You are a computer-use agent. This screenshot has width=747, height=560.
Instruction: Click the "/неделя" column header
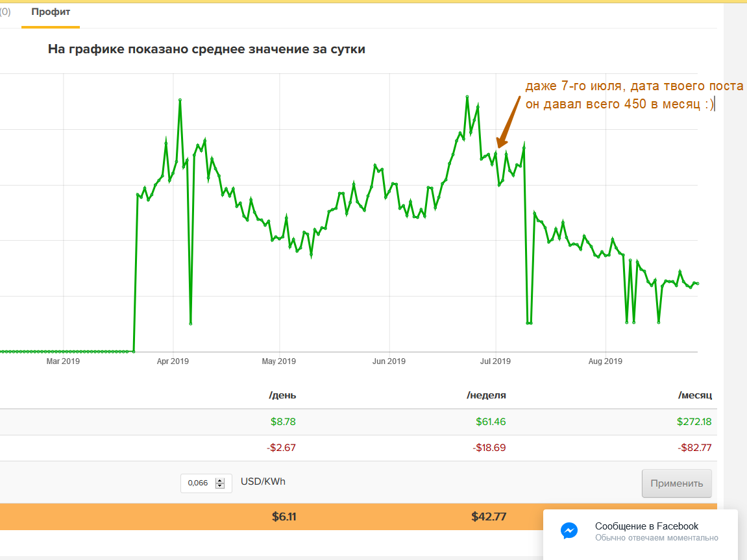(x=486, y=395)
